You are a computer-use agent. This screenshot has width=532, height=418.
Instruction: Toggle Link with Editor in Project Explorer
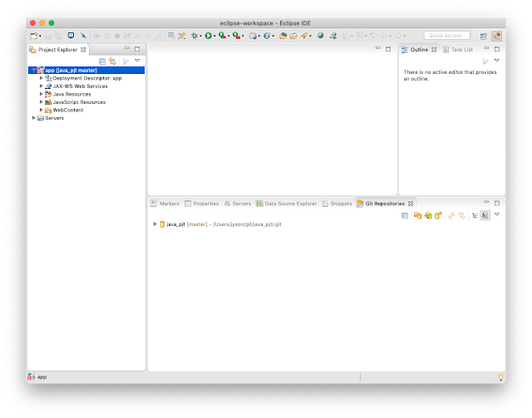pos(112,61)
